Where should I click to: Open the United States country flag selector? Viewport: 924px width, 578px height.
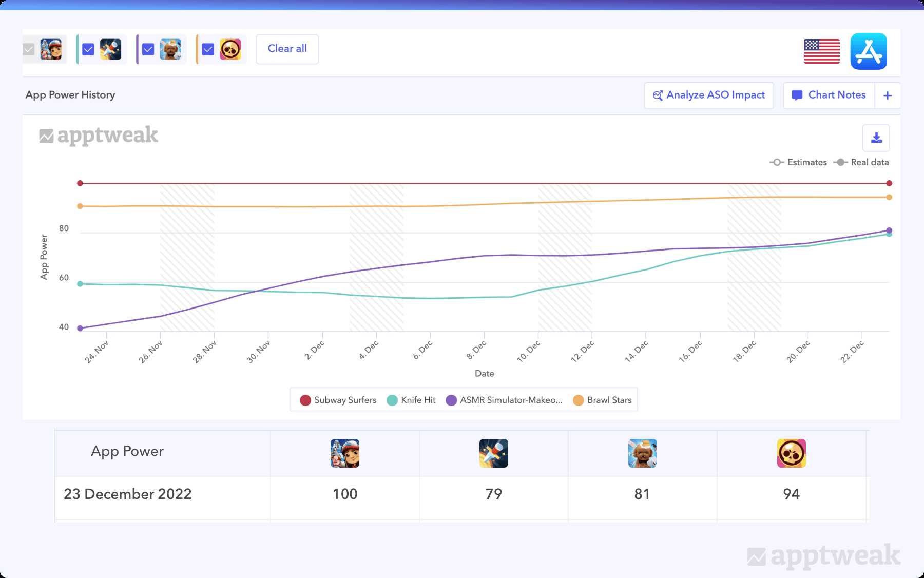(822, 51)
